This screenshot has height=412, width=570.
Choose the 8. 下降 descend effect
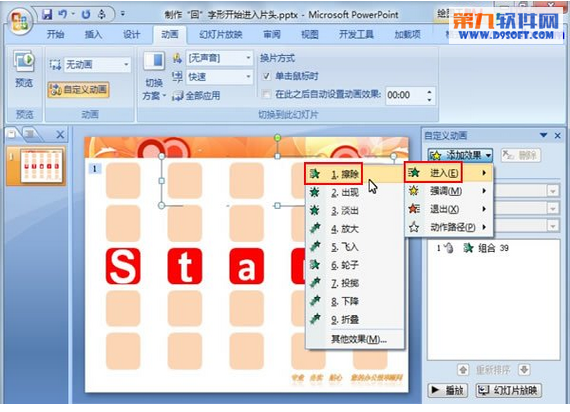pyautogui.click(x=354, y=301)
